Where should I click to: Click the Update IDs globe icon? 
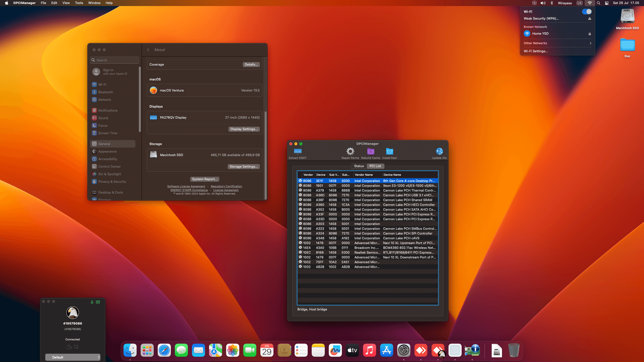click(x=439, y=151)
